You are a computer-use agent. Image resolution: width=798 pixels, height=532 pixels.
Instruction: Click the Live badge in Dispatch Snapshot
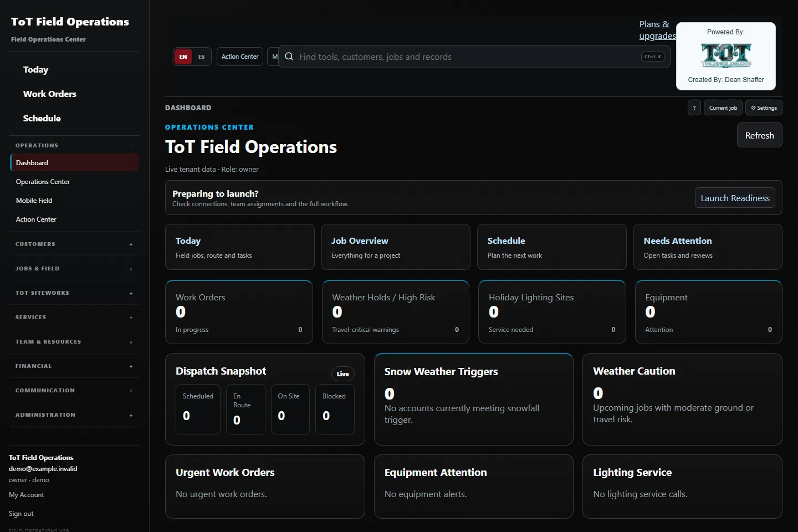point(343,374)
